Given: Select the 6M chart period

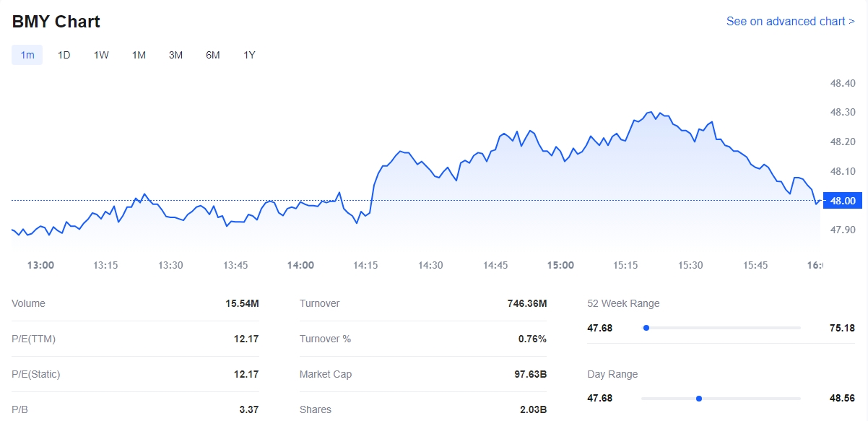Looking at the screenshot, I should [212, 55].
